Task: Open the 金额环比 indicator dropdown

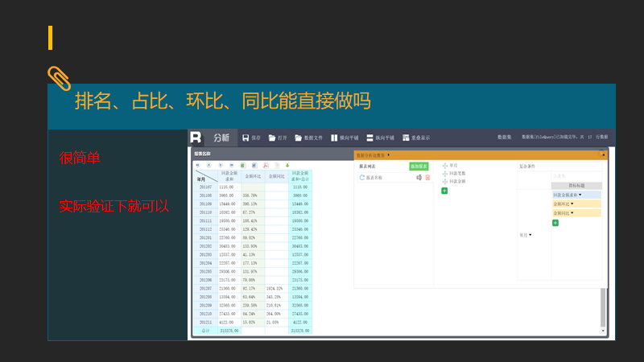Action: pos(572,204)
